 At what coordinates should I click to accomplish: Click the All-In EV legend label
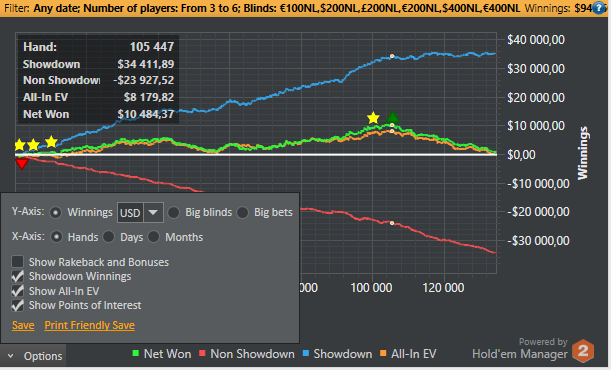tap(414, 354)
